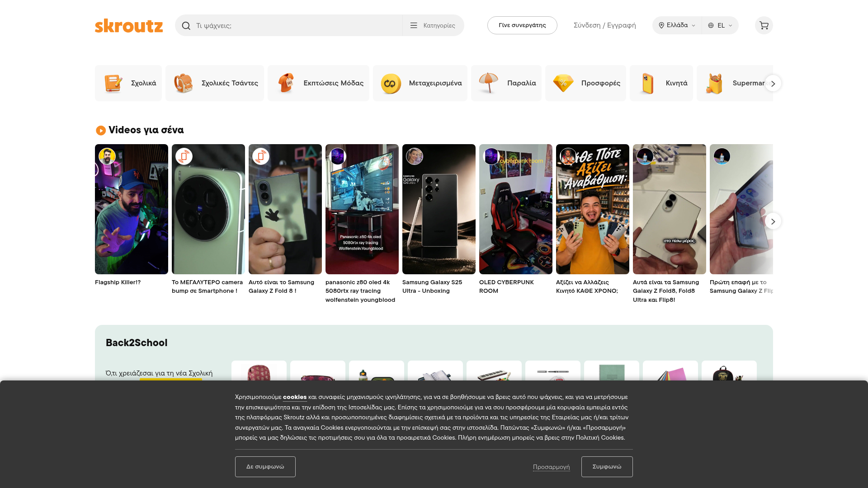The width and height of the screenshot is (868, 488).
Task: Open the Εκπτώσεις Μόδας category tile
Action: 318,83
